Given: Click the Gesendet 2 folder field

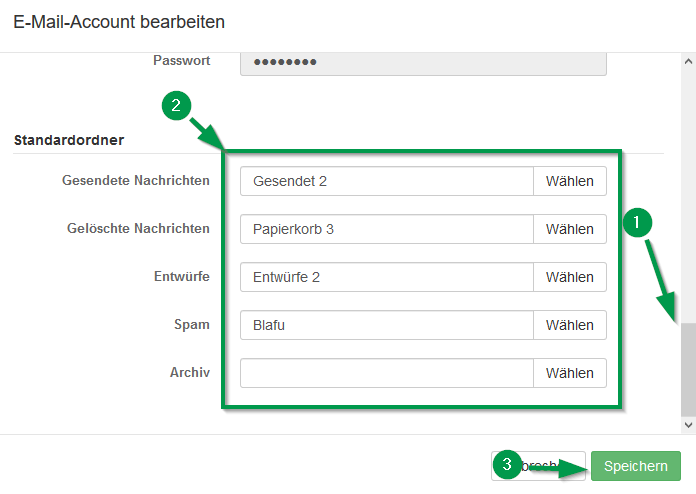Looking at the screenshot, I should click(x=387, y=181).
